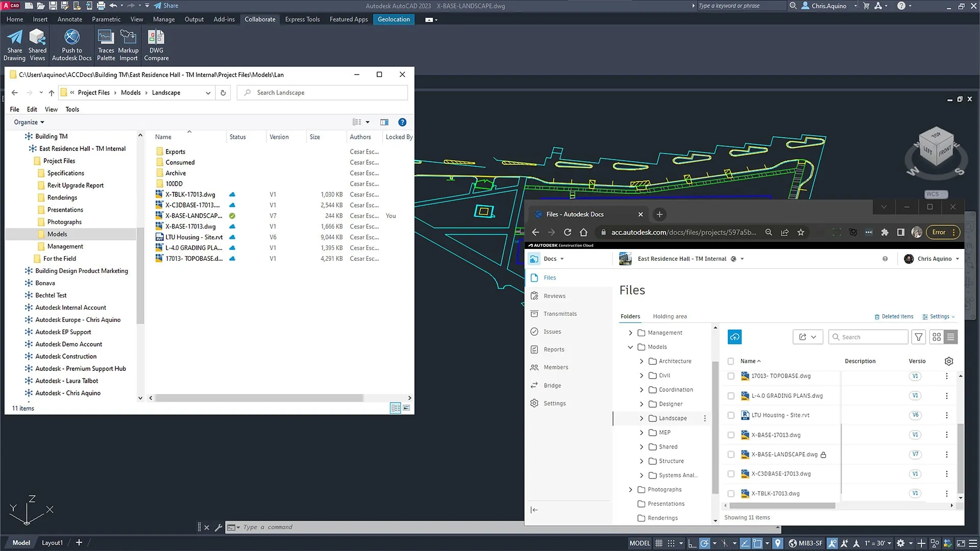The height and width of the screenshot is (551, 980).
Task: Tick the checkbox for X-BASE-LANDSCAPE.dwg
Action: click(731, 455)
